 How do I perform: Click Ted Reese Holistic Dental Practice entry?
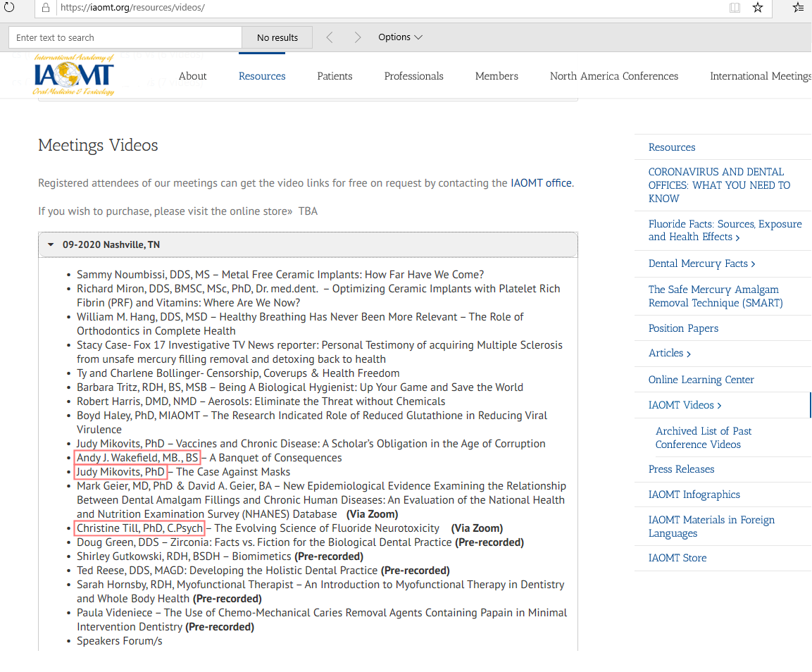point(263,571)
